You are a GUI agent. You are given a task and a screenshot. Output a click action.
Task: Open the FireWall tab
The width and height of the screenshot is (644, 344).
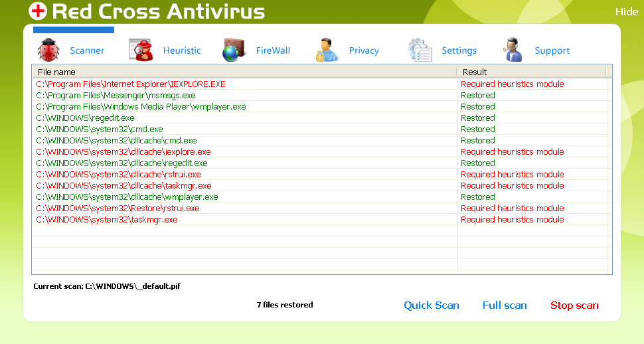tap(273, 50)
